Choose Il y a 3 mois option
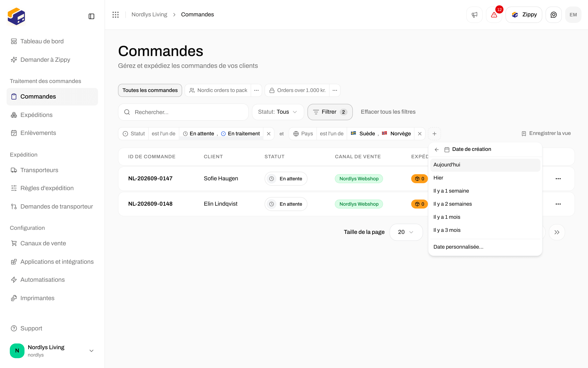This screenshot has height=368, width=588. tap(485, 230)
